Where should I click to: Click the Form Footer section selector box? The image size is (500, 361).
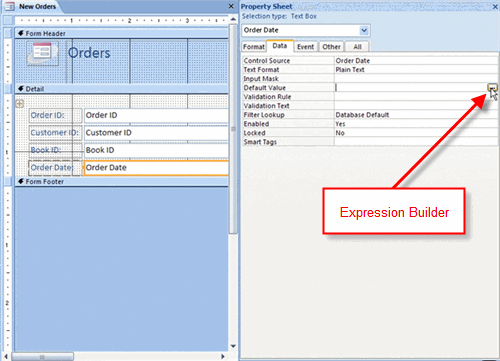(8, 181)
